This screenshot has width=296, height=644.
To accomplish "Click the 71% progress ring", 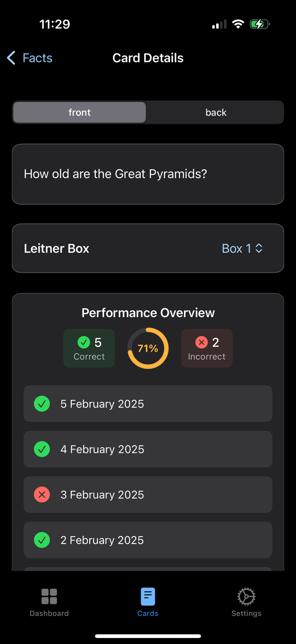I will coord(148,348).
